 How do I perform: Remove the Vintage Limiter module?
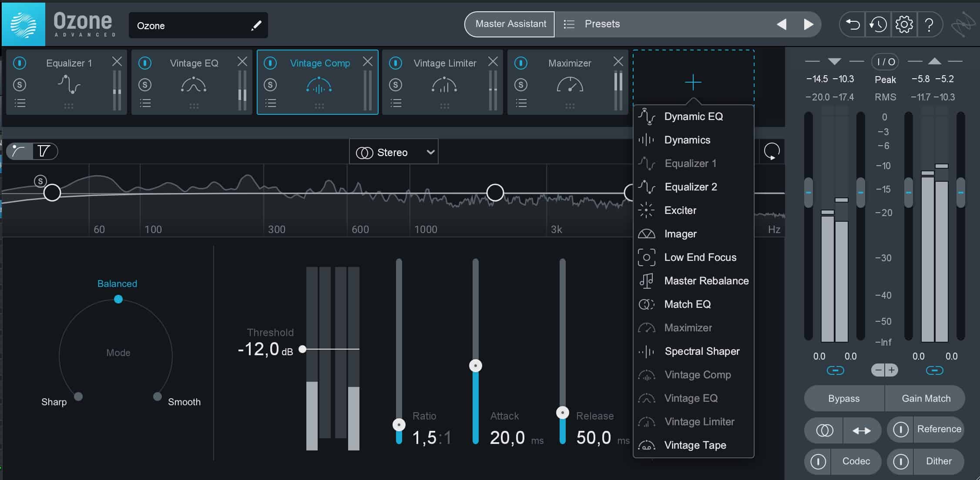coord(493,62)
